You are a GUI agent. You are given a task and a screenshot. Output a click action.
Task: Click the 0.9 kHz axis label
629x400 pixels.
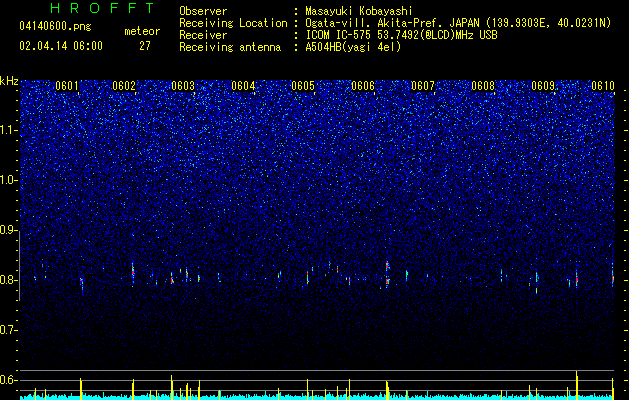(x=9, y=230)
